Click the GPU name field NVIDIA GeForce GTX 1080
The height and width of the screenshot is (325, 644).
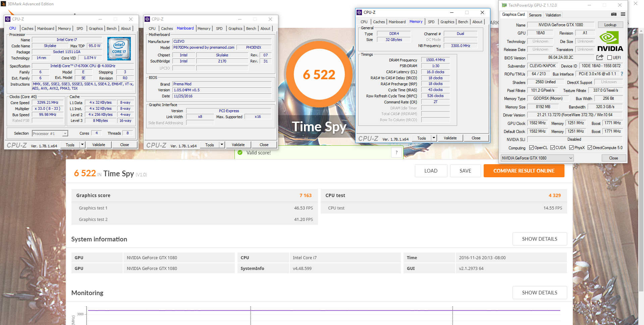560,25
